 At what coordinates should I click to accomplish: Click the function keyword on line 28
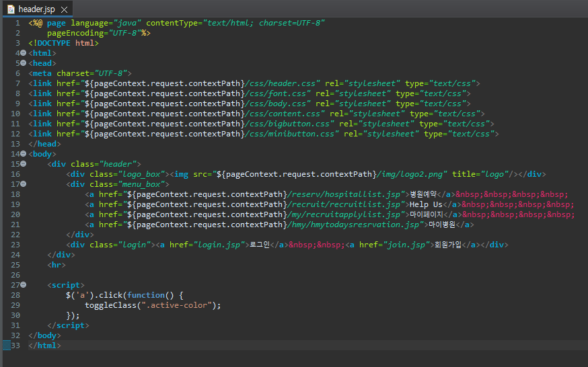(x=146, y=295)
